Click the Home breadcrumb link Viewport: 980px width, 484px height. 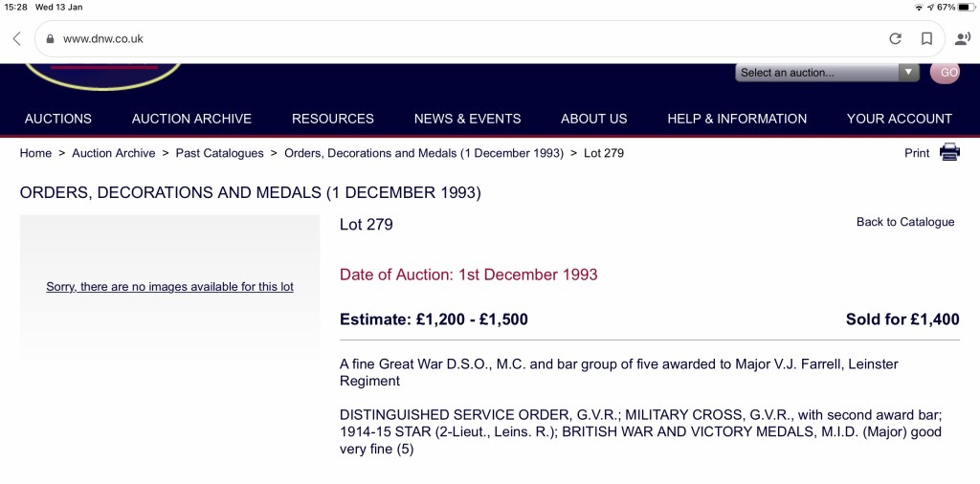click(35, 153)
